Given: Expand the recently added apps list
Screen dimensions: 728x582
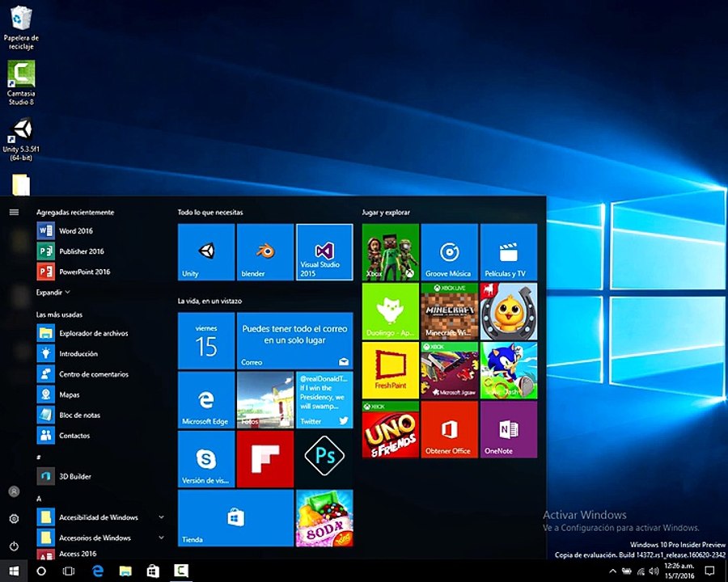Looking at the screenshot, I should [x=53, y=293].
